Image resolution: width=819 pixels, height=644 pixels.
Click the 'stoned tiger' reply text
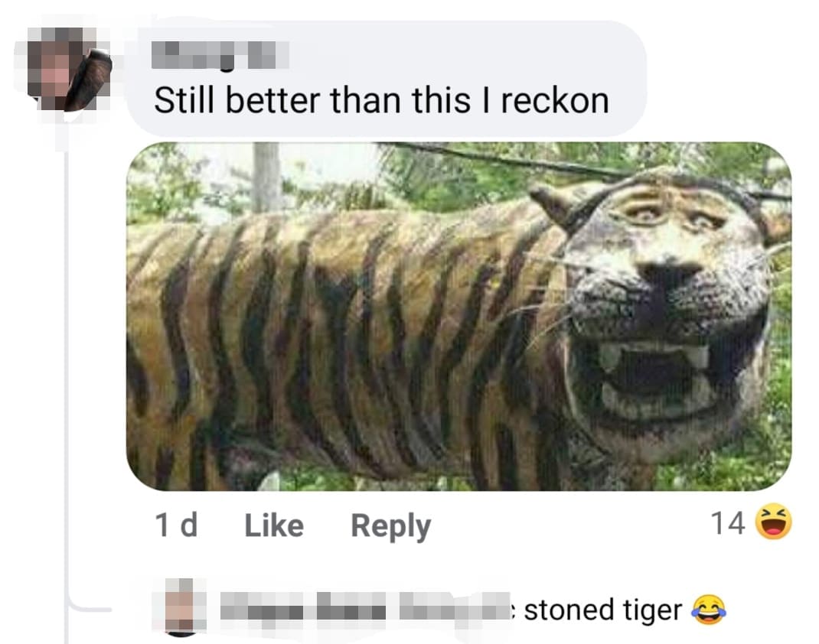(602, 610)
